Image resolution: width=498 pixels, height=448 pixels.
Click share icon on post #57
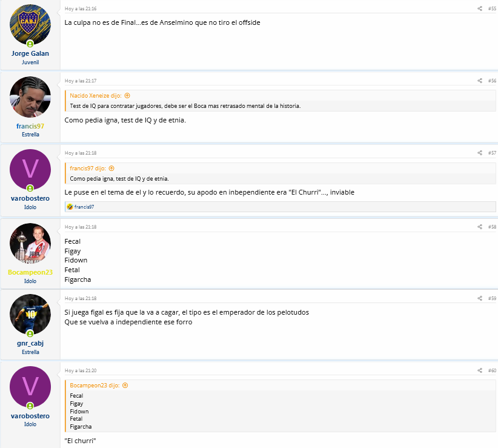(480, 153)
